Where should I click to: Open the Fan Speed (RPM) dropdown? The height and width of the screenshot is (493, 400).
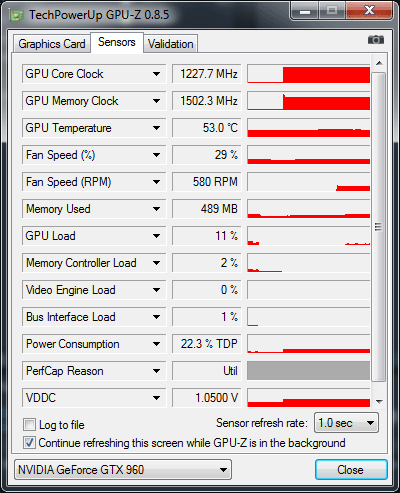pos(156,182)
